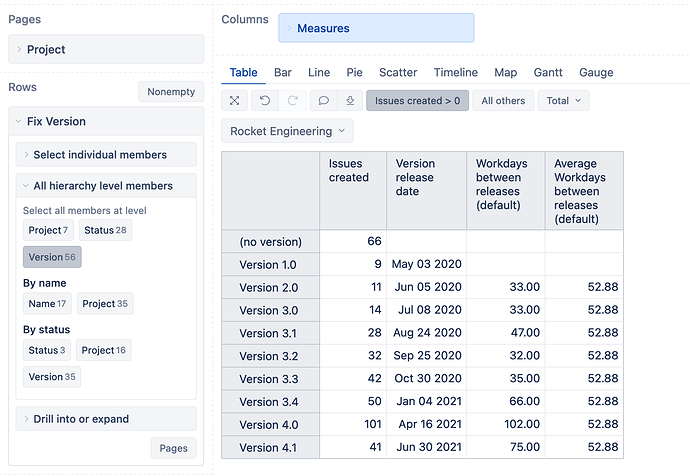Select the Table tab

(x=243, y=72)
